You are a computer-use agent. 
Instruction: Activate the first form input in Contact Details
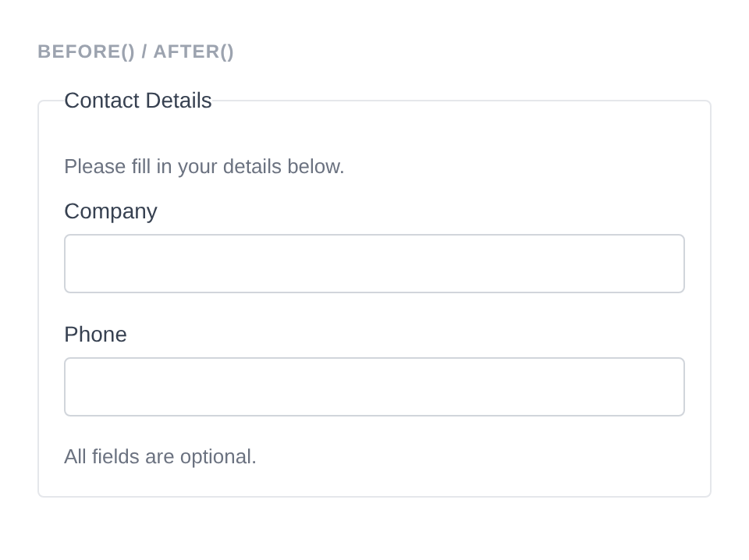tap(374, 264)
